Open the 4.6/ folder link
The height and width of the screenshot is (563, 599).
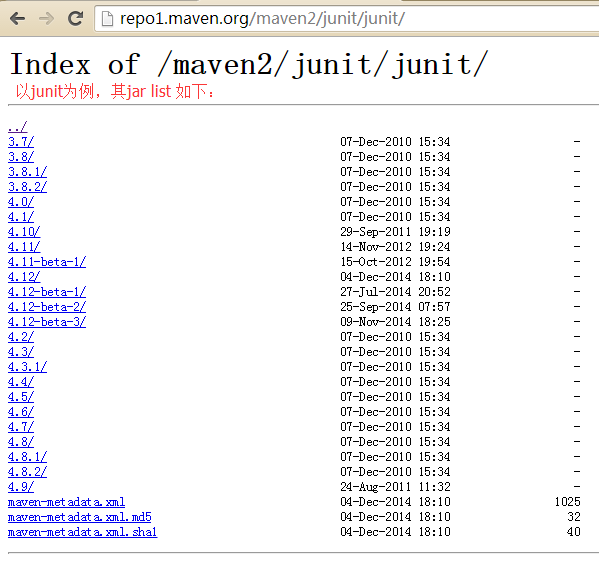tap(21, 411)
